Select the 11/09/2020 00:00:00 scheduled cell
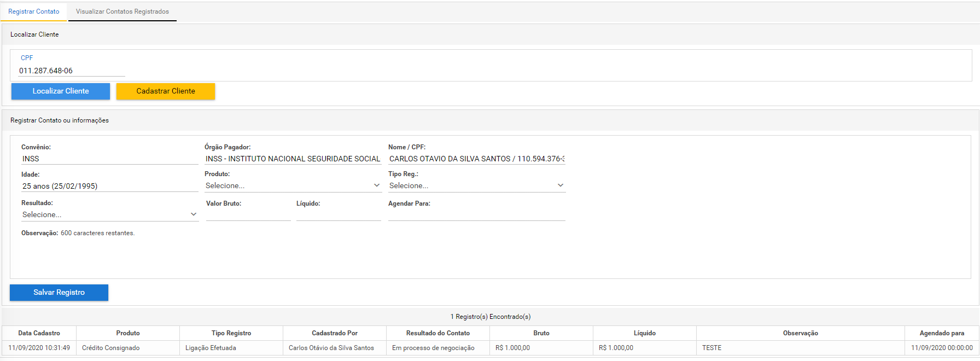980x361 pixels. 942,348
